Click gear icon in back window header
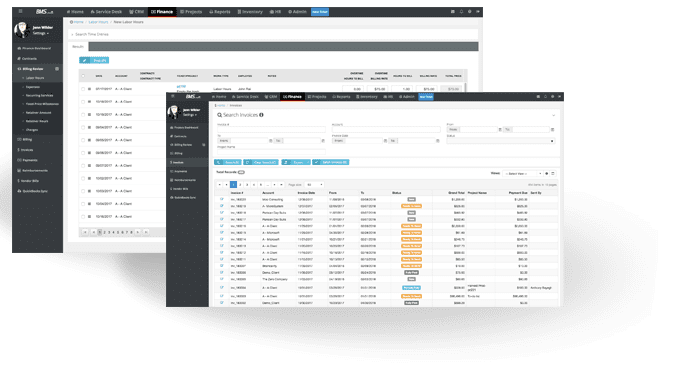The image size is (682, 382). coord(469,12)
